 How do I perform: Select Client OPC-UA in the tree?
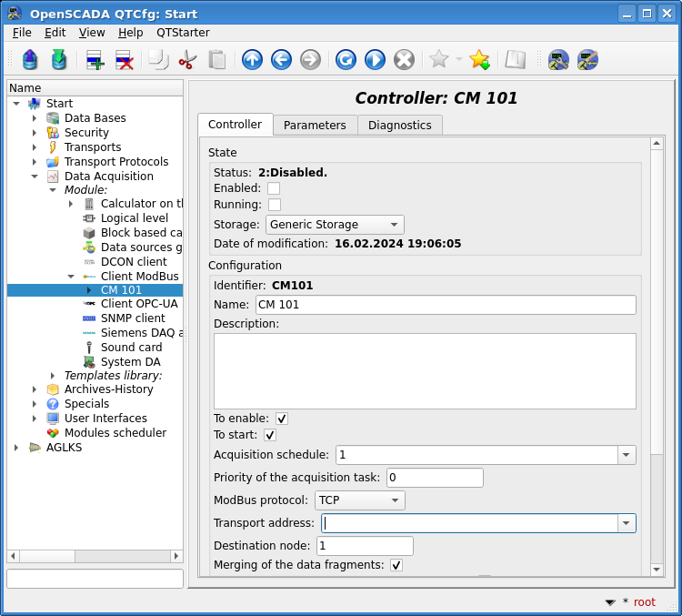(x=139, y=304)
